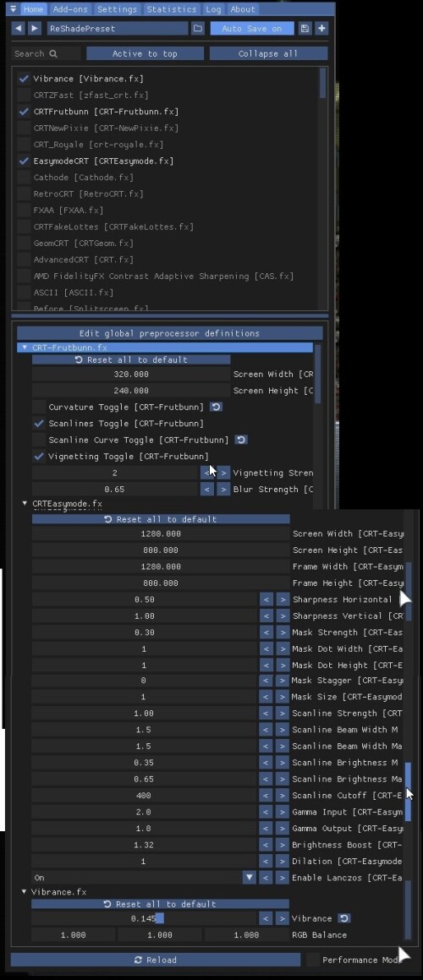Image resolution: width=423 pixels, height=980 pixels.
Task: Reset the Vibrance value using reset icon
Action: tap(344, 918)
